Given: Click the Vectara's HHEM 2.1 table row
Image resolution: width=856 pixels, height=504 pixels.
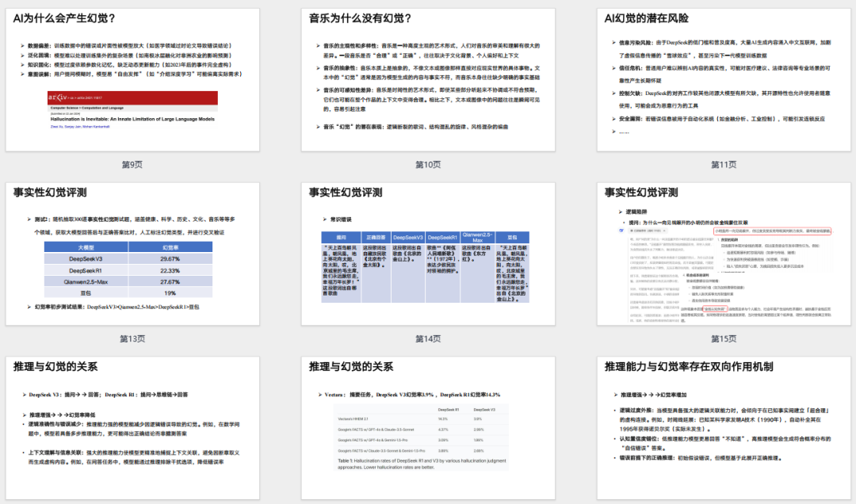Looking at the screenshot, I should [421, 419].
